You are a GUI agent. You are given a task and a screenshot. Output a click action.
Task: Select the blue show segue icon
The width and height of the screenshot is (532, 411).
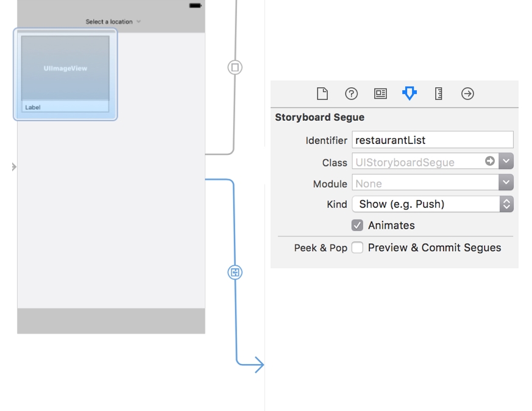click(x=235, y=272)
